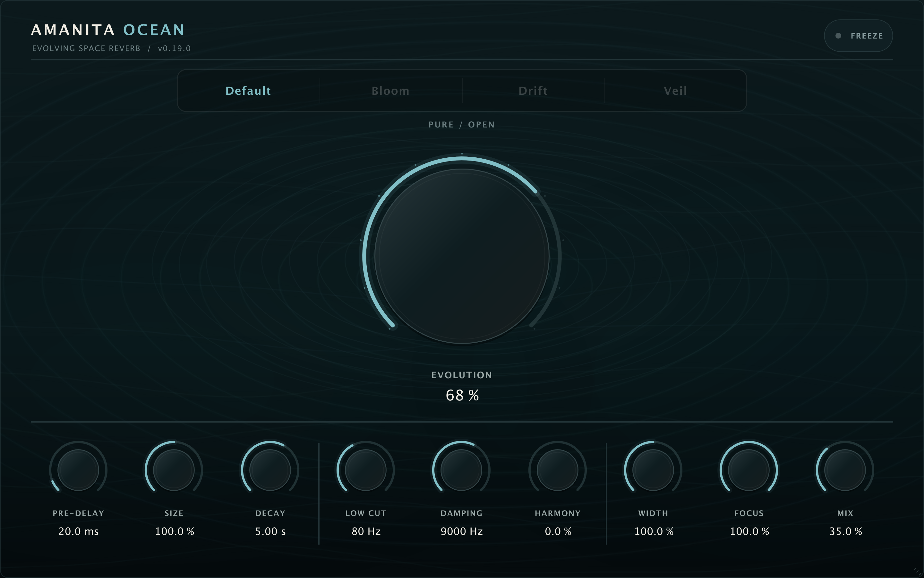Click the DAMPING label
The image size is (924, 578).
(x=461, y=513)
